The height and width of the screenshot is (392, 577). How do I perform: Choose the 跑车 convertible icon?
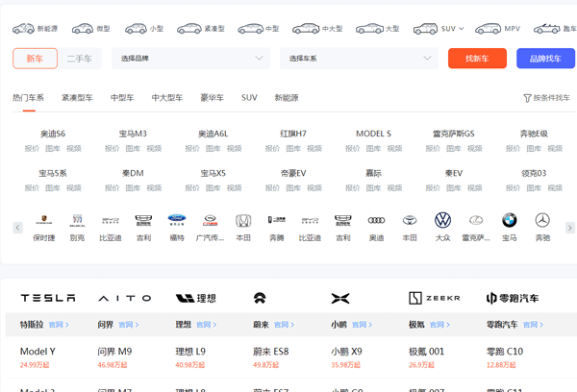click(x=547, y=28)
